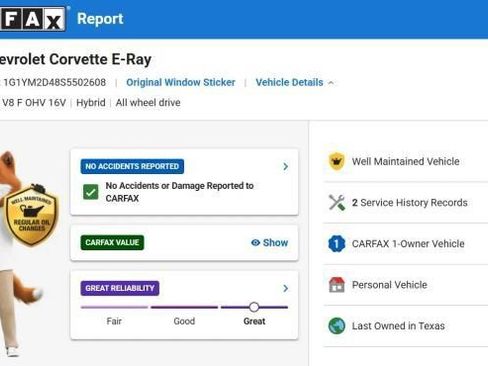Click the CARFAX VALUE badge

[x=112, y=242]
